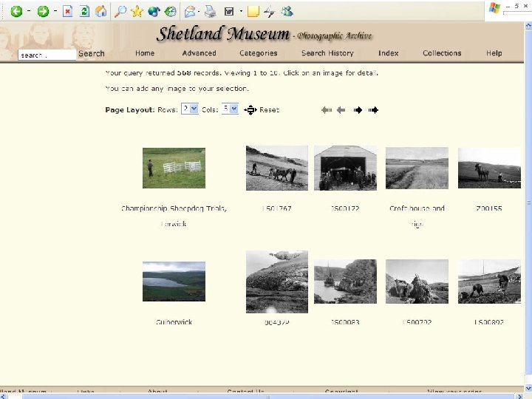The image size is (532, 399).
Task: Jump to the first results page arrow
Action: coord(327,110)
